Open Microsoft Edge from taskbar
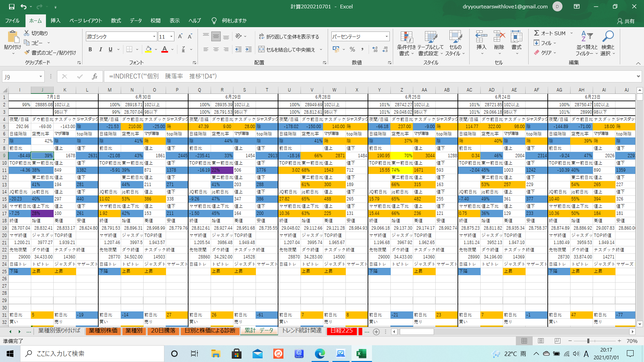 (320, 354)
